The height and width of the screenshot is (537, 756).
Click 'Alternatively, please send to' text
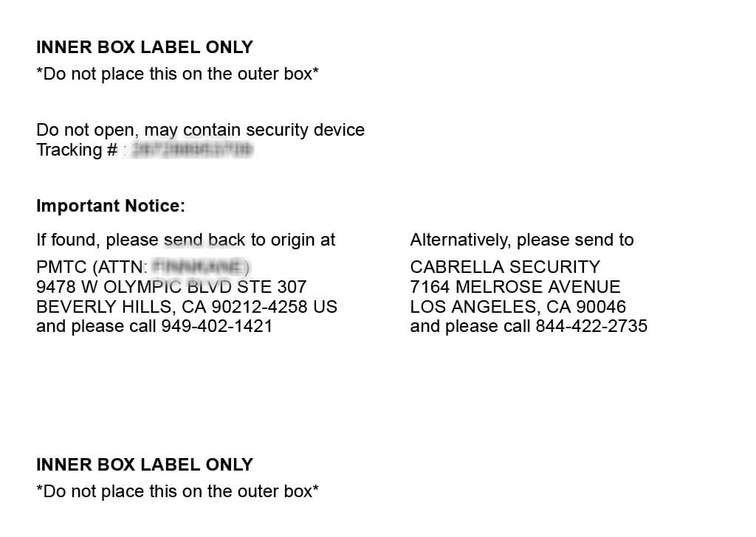[x=521, y=240]
